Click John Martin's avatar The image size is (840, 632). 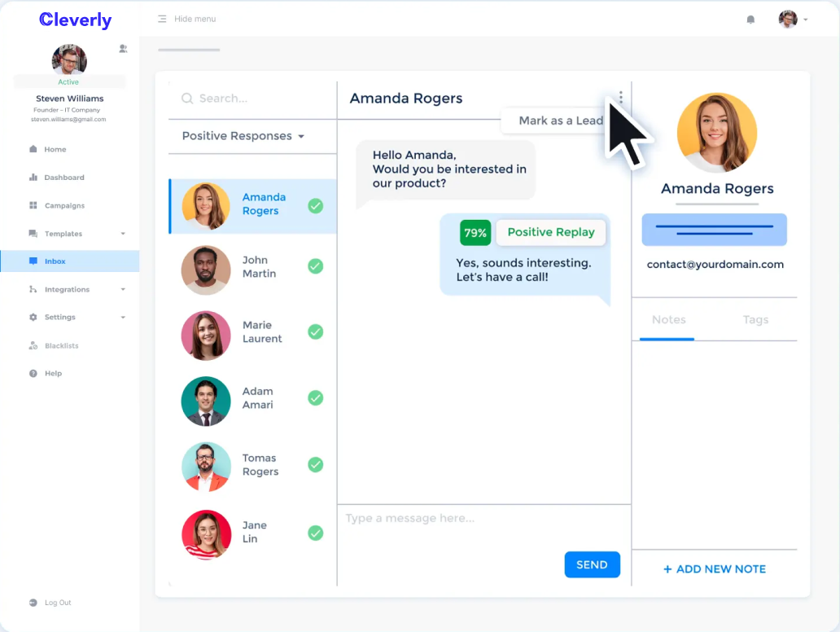[x=206, y=270]
